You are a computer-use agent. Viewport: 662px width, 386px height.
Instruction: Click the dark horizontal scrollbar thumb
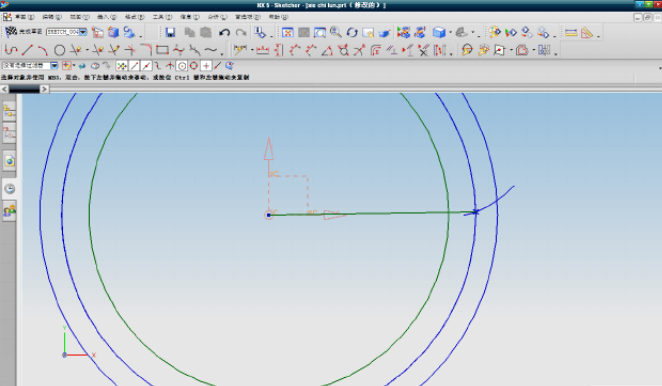click(x=24, y=89)
